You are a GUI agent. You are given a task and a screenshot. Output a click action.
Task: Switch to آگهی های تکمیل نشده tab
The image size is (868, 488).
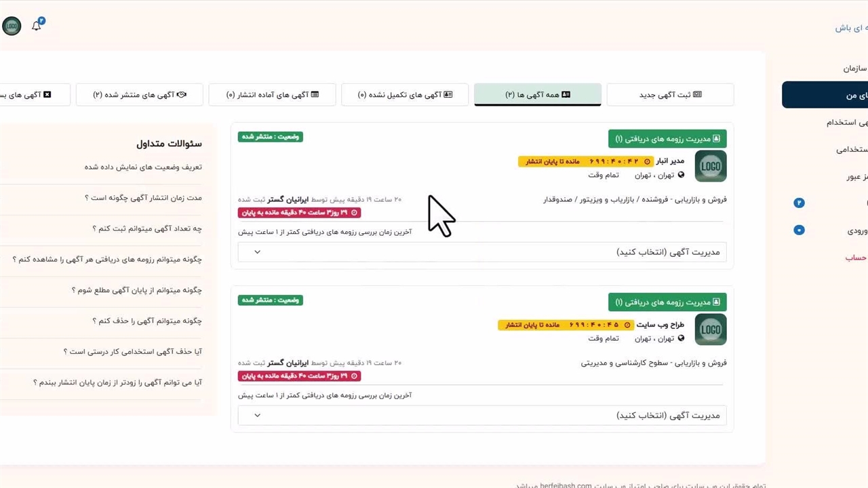coord(405,95)
